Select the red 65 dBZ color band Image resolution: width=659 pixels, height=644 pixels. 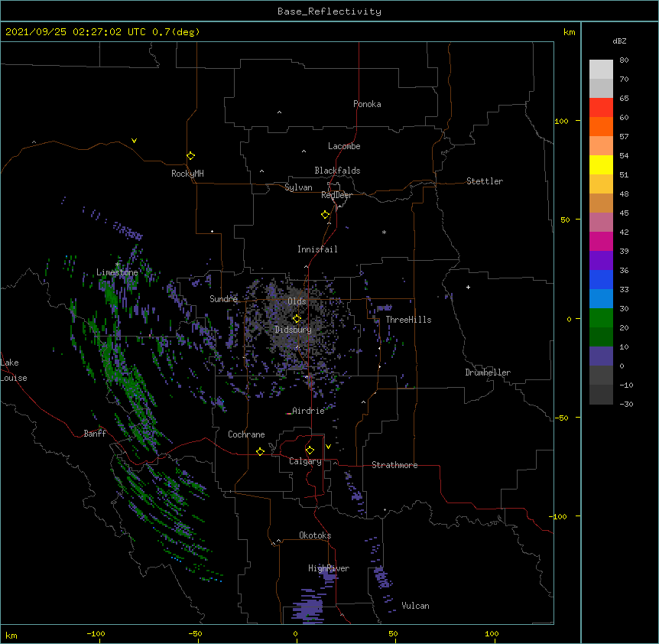tap(601, 107)
